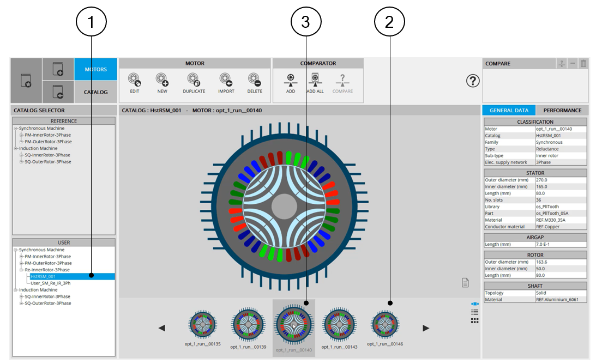Switch to grid view of motors
596x364 pixels.
tap(474, 320)
